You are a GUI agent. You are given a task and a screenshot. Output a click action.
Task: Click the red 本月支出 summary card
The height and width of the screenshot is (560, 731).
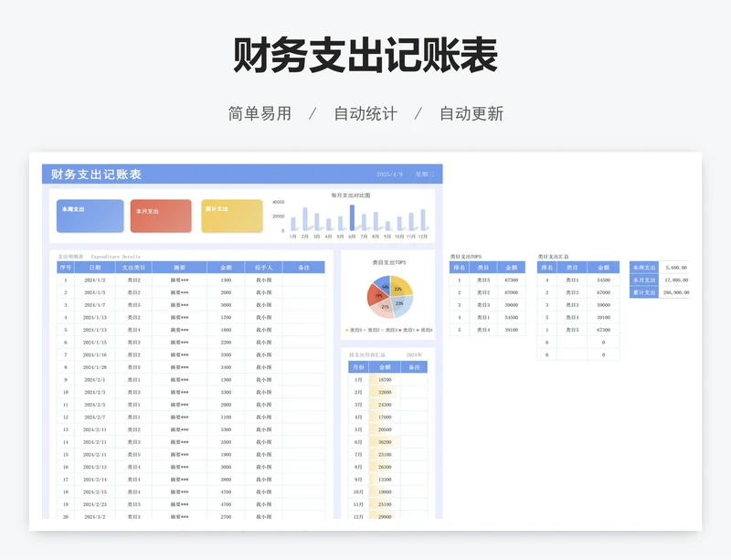(x=161, y=216)
